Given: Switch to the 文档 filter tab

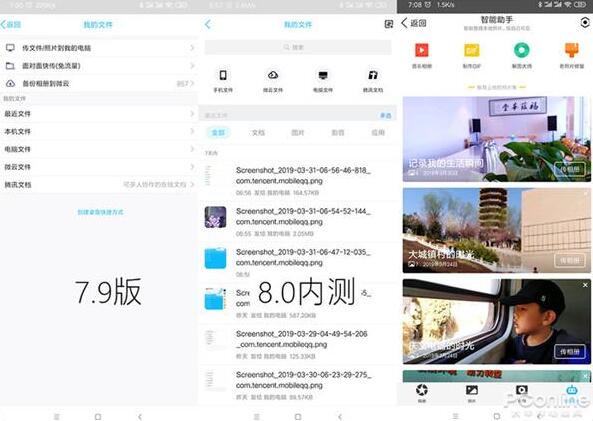Looking at the screenshot, I should click(x=258, y=132).
